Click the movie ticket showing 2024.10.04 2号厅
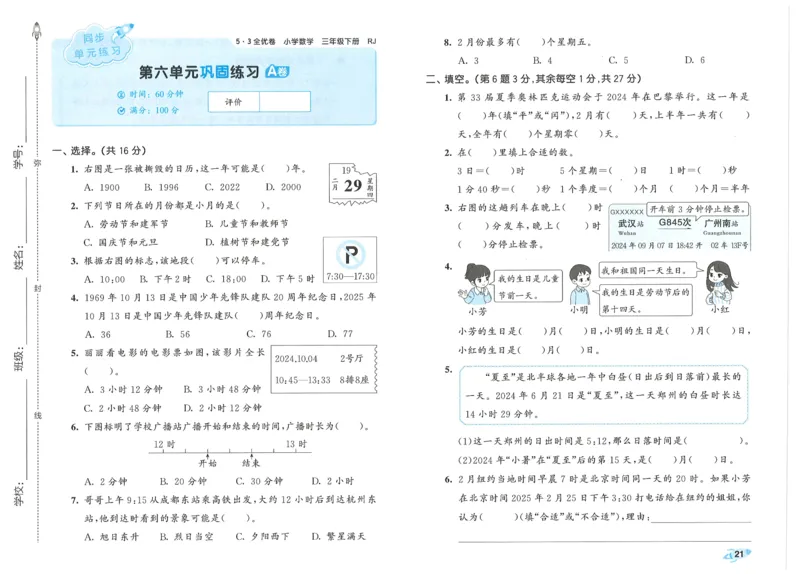The width and height of the screenshot is (800, 574). click(323, 369)
